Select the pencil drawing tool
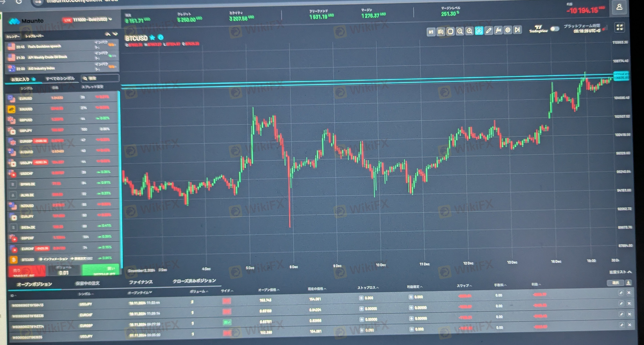The image size is (644, 345). 489,31
